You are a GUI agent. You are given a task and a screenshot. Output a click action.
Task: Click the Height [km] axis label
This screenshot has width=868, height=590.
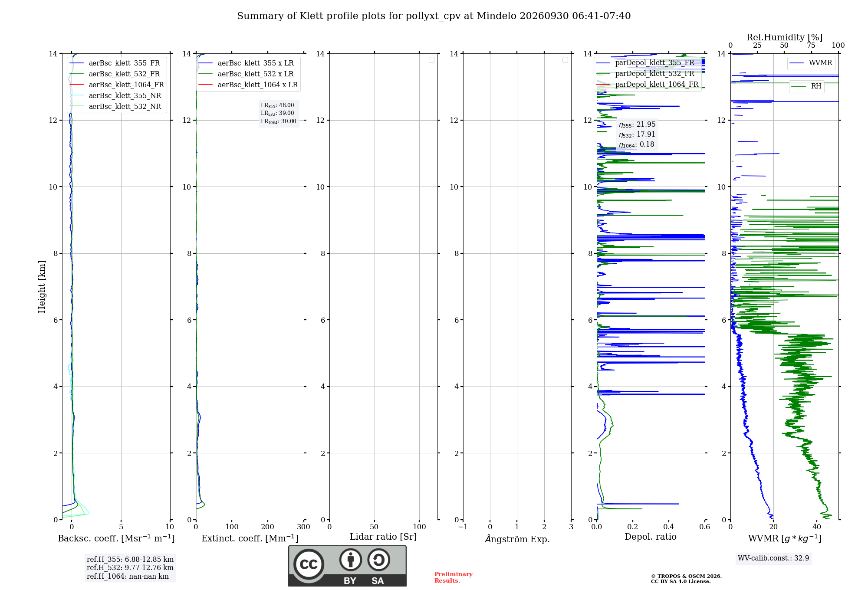click(42, 287)
